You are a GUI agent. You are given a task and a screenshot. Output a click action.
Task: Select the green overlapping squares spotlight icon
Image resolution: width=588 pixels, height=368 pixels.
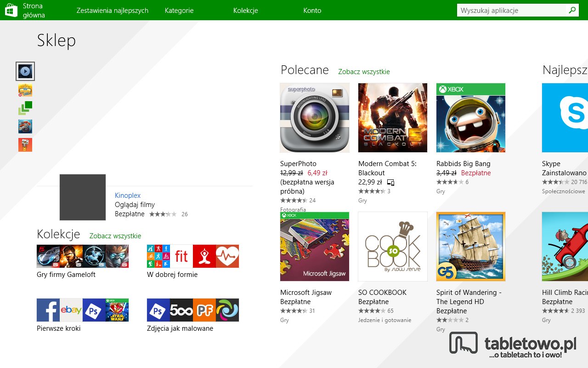pos(25,108)
